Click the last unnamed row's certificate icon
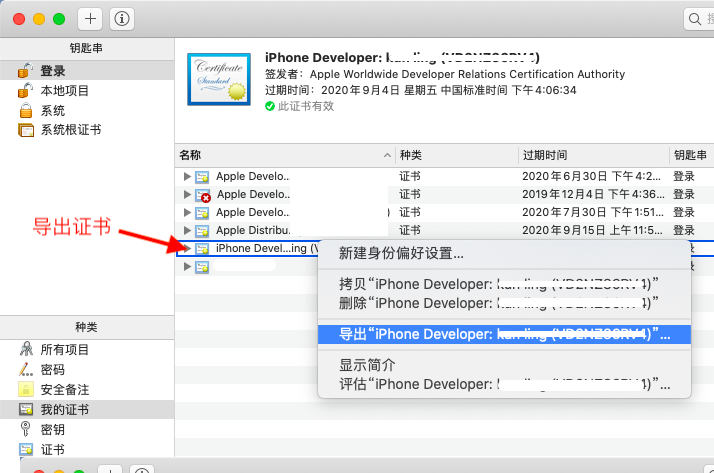This screenshot has height=473, width=714. [202, 267]
